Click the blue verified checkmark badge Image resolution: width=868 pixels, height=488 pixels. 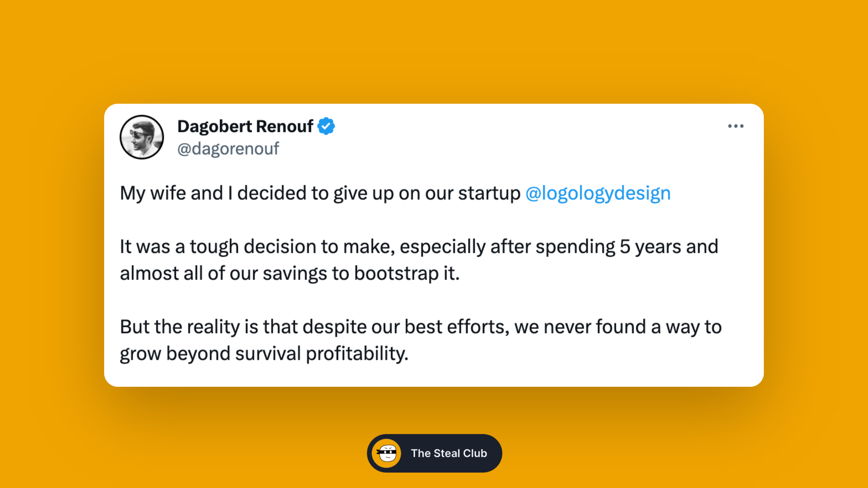point(326,126)
